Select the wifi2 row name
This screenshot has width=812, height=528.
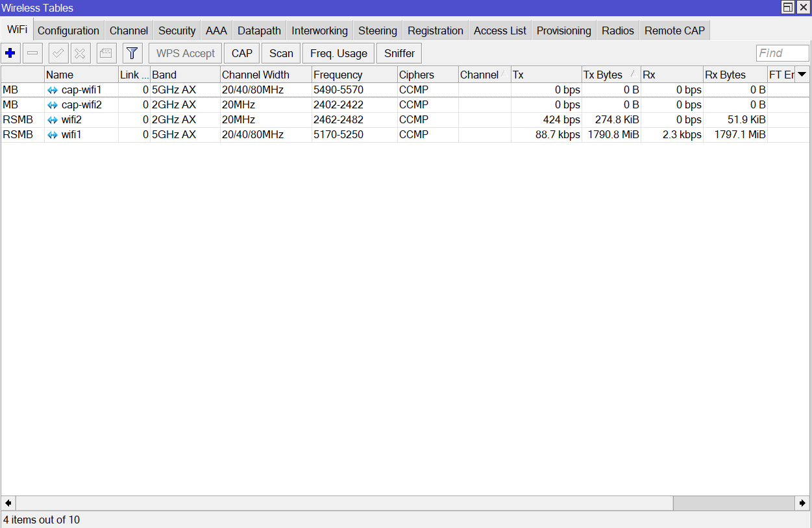[x=71, y=119]
